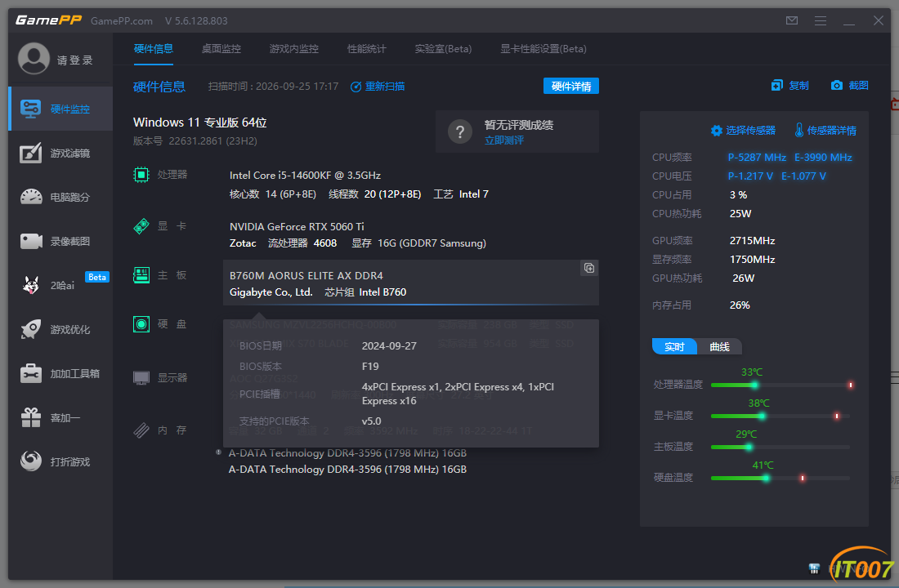The height and width of the screenshot is (588, 899).
Task: Click the P-1.217 V voltage value
Action: click(750, 176)
